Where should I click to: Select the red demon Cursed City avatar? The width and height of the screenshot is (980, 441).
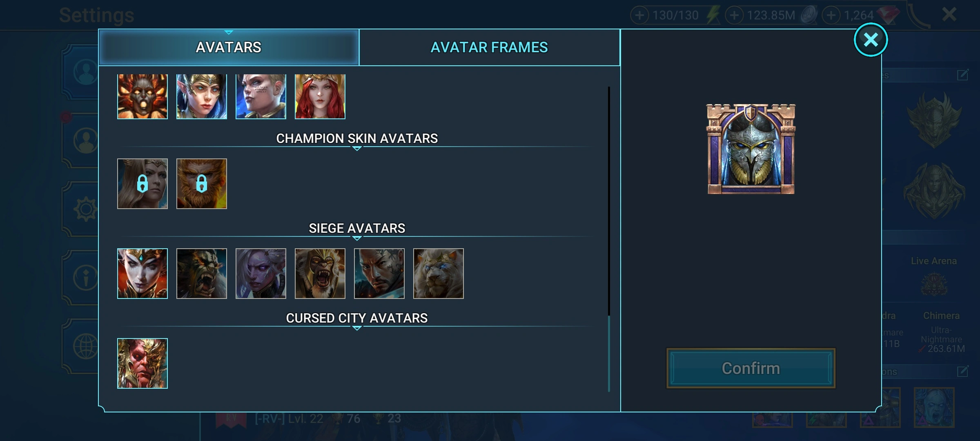click(x=143, y=363)
